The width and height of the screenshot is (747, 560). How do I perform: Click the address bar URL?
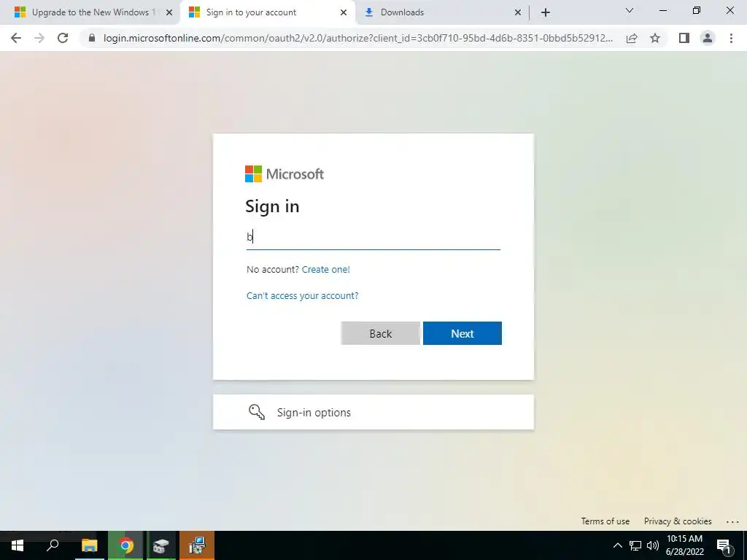[358, 38]
